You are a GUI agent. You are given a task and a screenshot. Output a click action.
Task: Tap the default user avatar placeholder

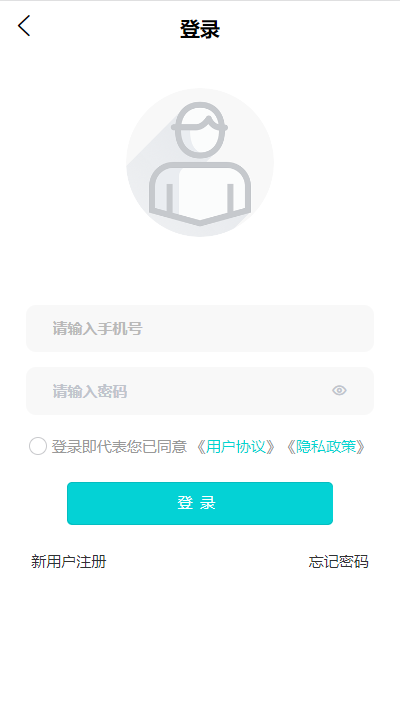200,162
